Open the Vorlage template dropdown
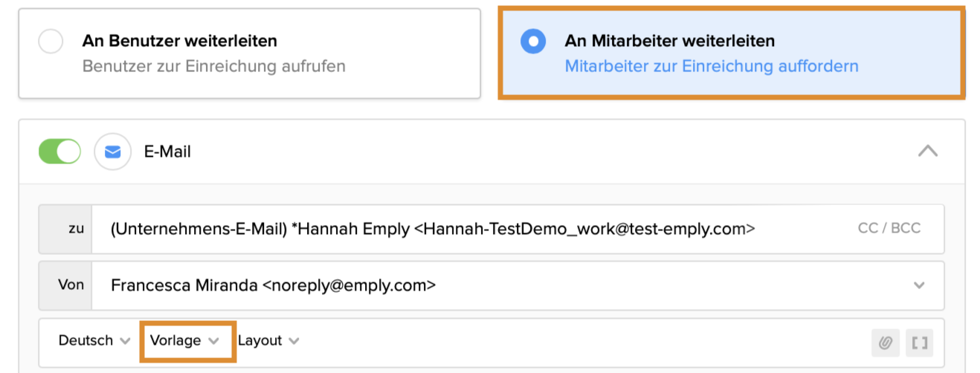 tap(185, 340)
